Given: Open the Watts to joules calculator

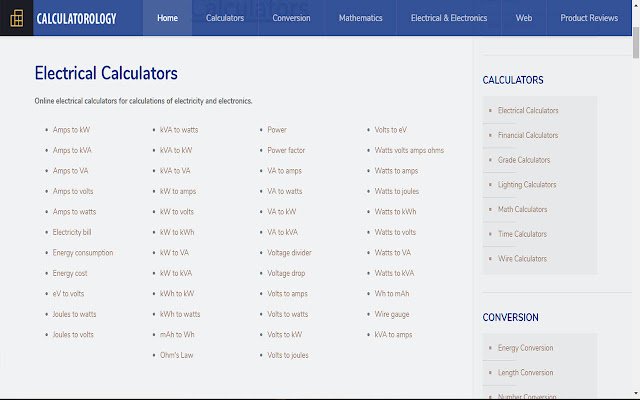Looking at the screenshot, I should tap(397, 191).
